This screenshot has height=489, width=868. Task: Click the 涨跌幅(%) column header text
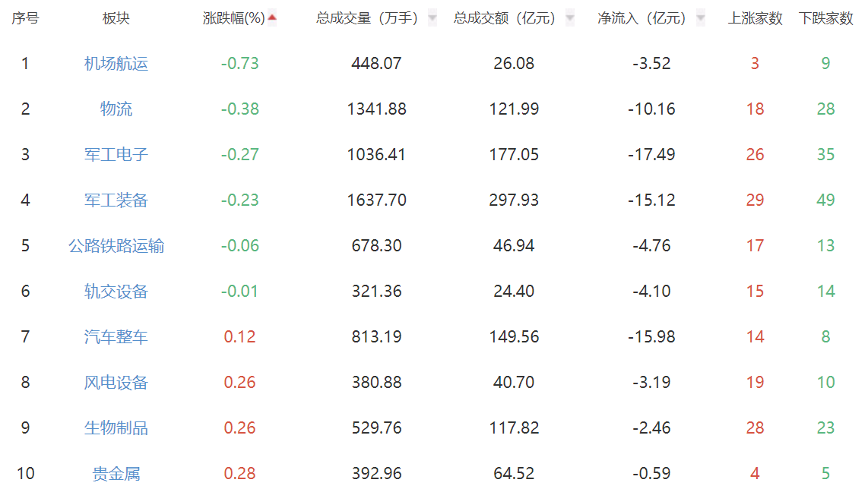click(x=234, y=18)
